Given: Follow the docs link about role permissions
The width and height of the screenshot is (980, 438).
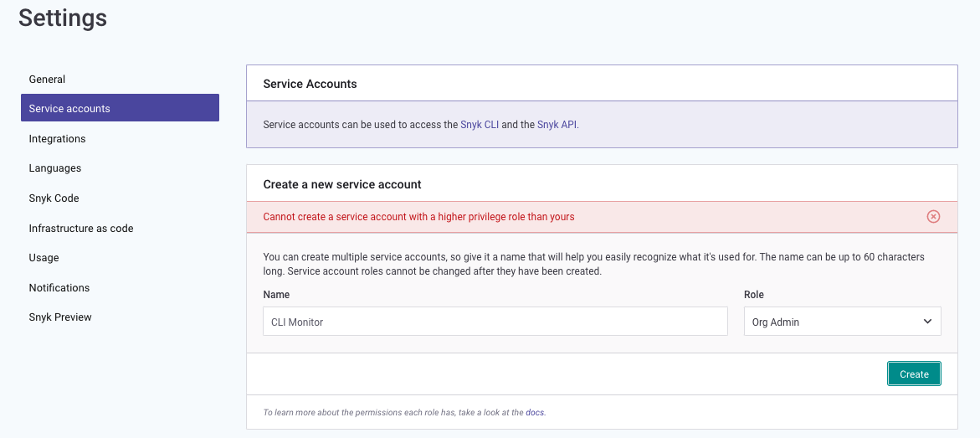Looking at the screenshot, I should point(535,412).
